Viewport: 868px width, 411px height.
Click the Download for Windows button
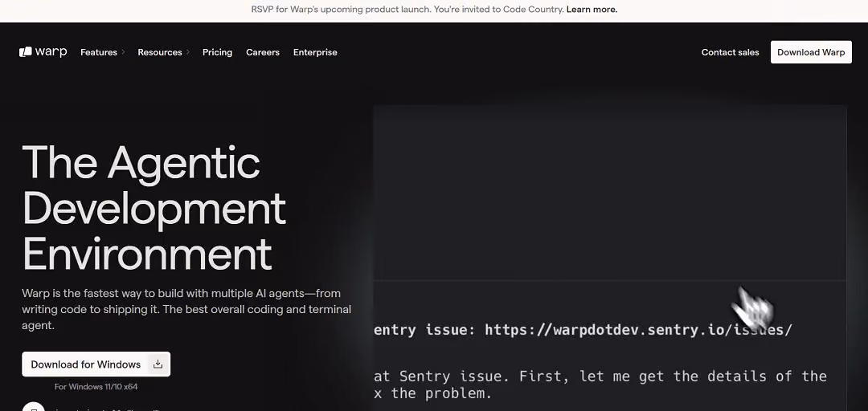click(x=96, y=364)
